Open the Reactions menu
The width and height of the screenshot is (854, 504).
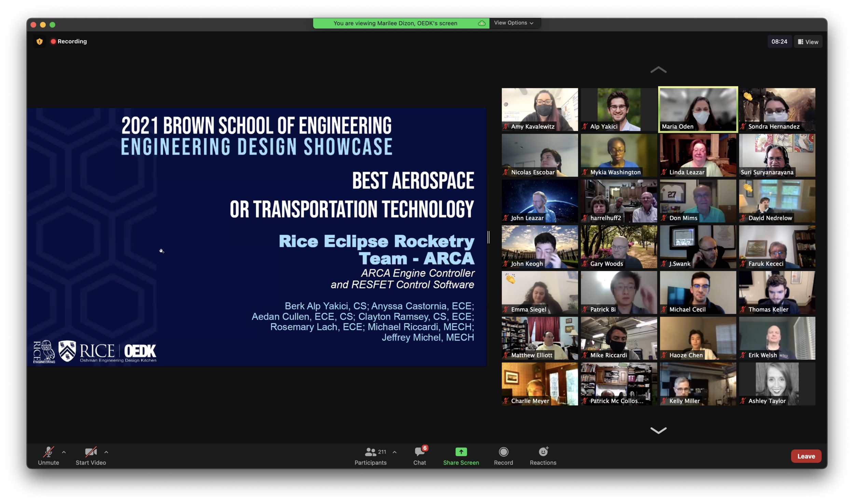pyautogui.click(x=543, y=452)
